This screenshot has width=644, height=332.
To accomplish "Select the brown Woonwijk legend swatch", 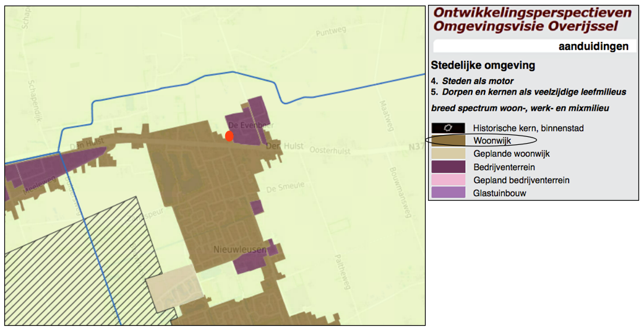I will 448,141.
